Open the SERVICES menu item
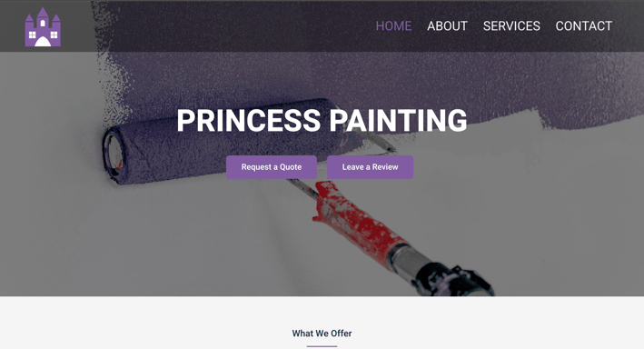The height and width of the screenshot is (349, 644). coord(511,25)
